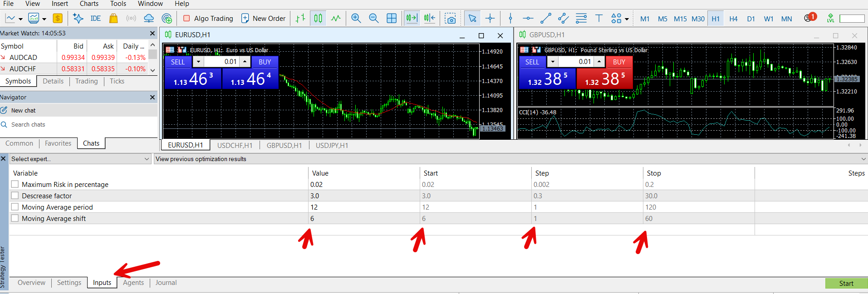Switch chart to line chart style
The height and width of the screenshot is (294, 868).
[336, 19]
